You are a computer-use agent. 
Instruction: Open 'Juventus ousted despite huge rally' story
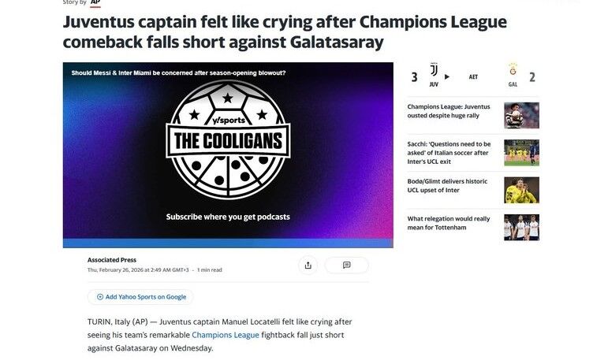click(x=449, y=111)
